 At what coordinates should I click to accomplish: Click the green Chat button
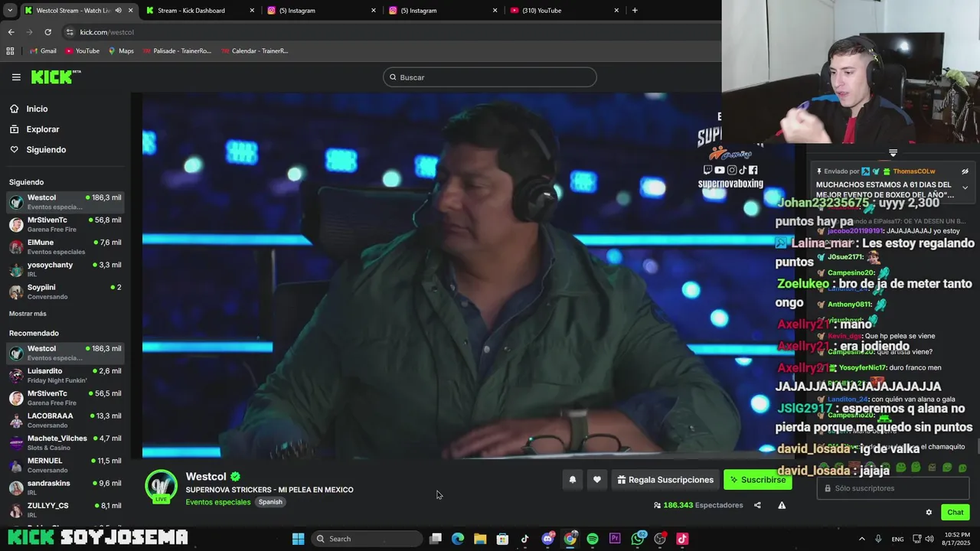click(955, 513)
